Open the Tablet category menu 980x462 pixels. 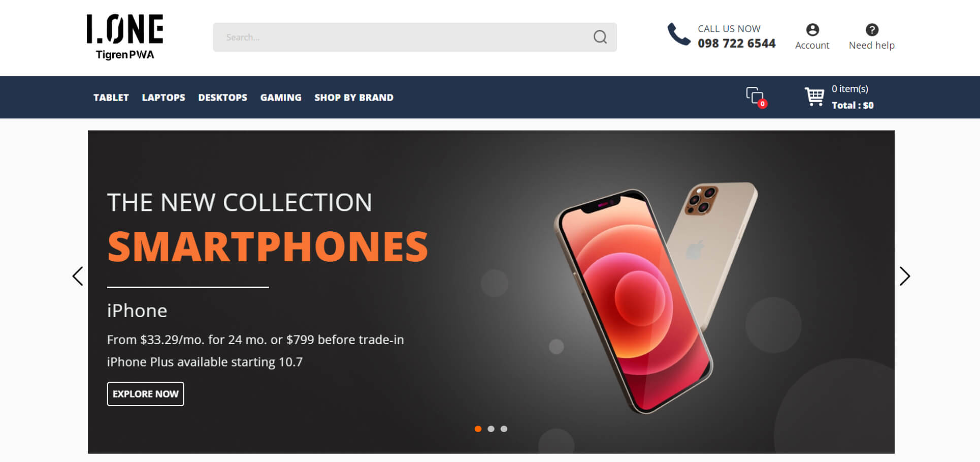[111, 98]
